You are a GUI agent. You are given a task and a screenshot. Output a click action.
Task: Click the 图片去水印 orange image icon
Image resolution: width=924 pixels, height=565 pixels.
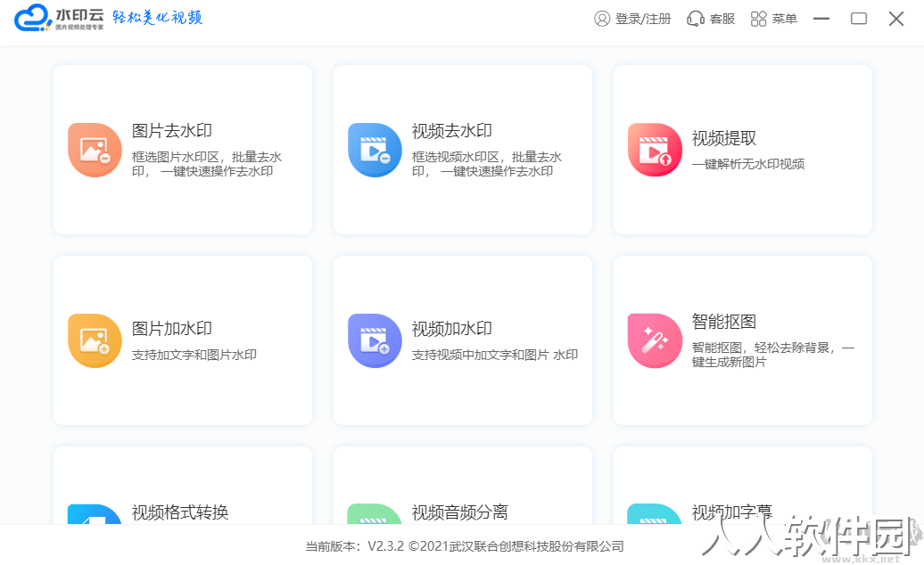point(95,150)
